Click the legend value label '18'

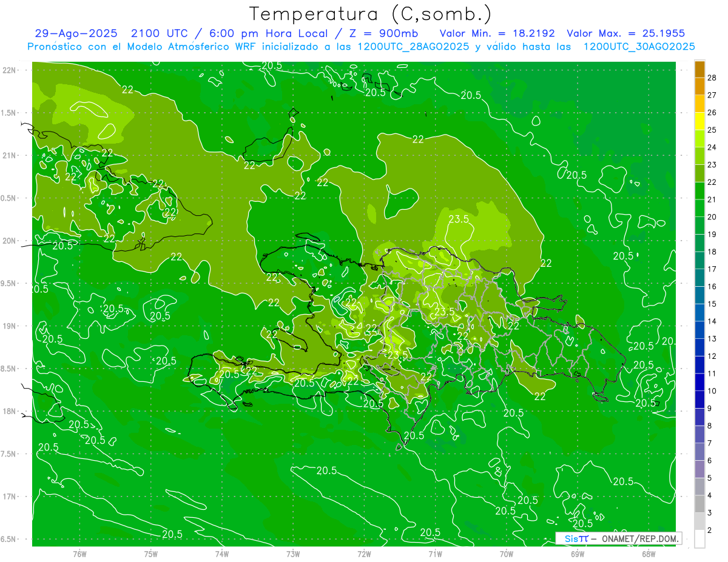click(712, 252)
